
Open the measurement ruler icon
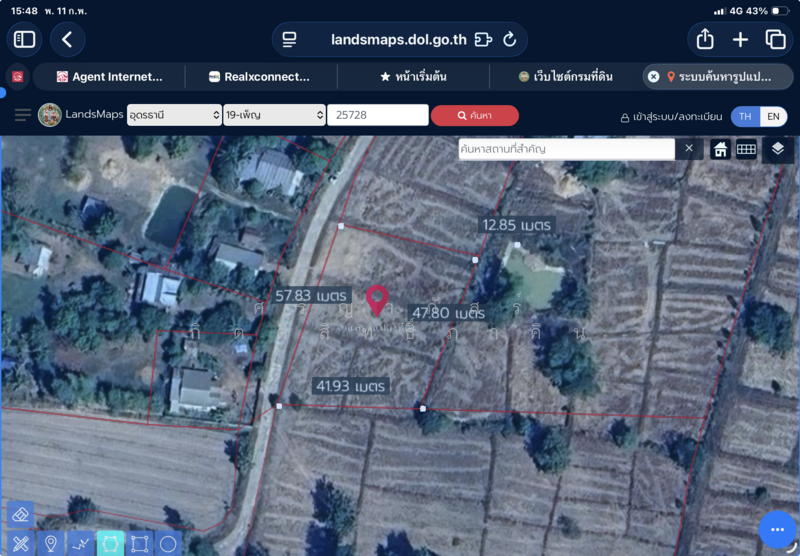[x=746, y=149]
